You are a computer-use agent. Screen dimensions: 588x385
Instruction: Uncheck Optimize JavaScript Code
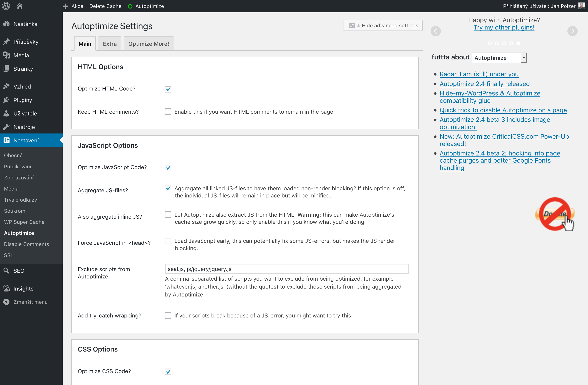(x=168, y=168)
